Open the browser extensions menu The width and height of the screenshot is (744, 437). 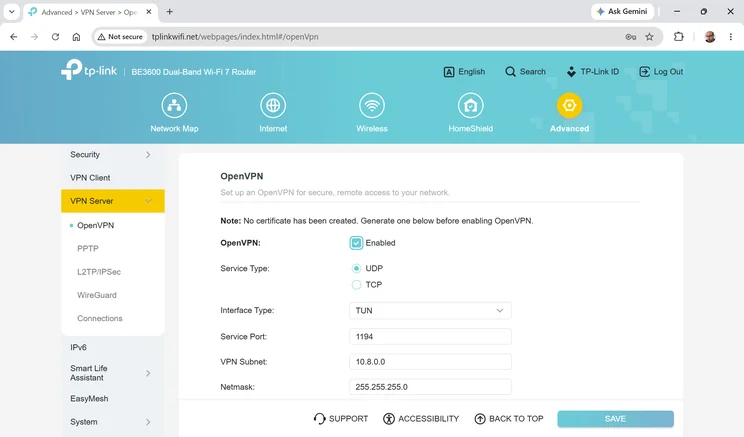[x=679, y=37]
